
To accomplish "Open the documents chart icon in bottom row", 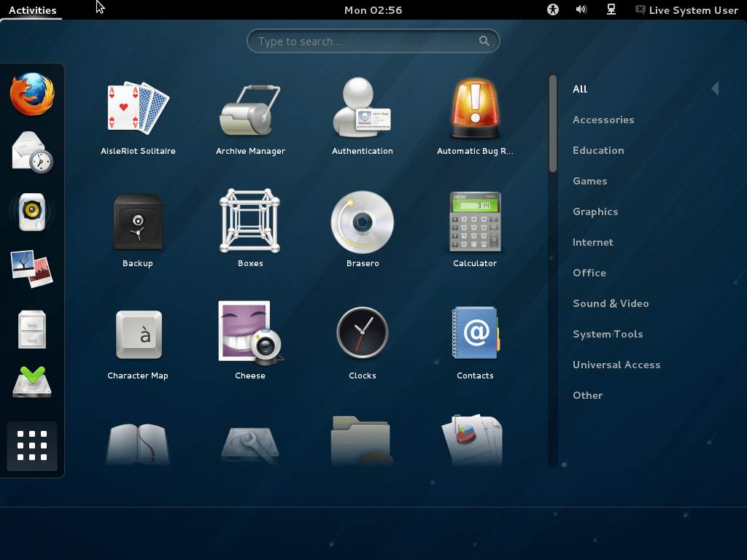I will pos(473,439).
